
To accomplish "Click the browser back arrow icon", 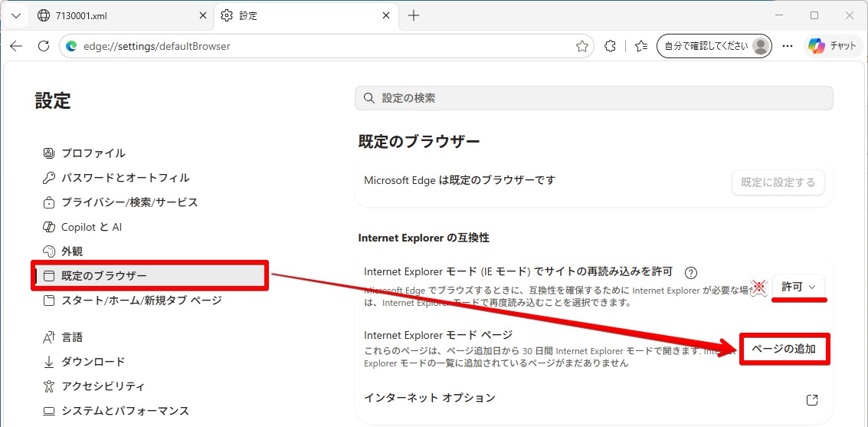I will click(x=16, y=46).
